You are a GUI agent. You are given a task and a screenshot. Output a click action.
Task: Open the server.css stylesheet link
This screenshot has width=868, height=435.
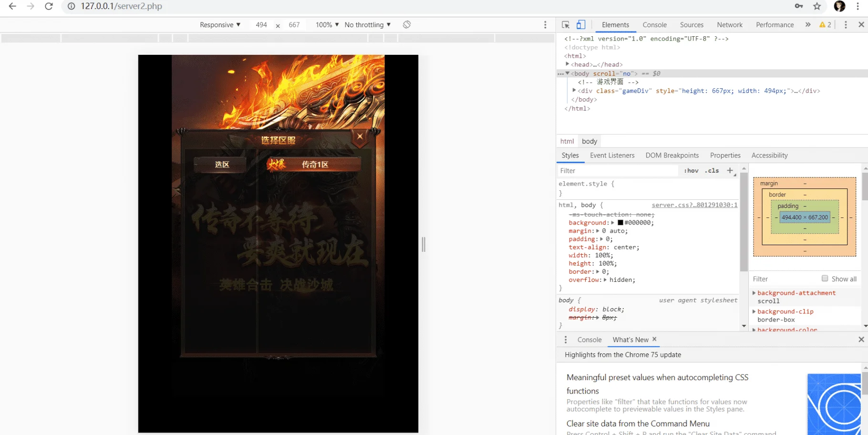pyautogui.click(x=694, y=205)
